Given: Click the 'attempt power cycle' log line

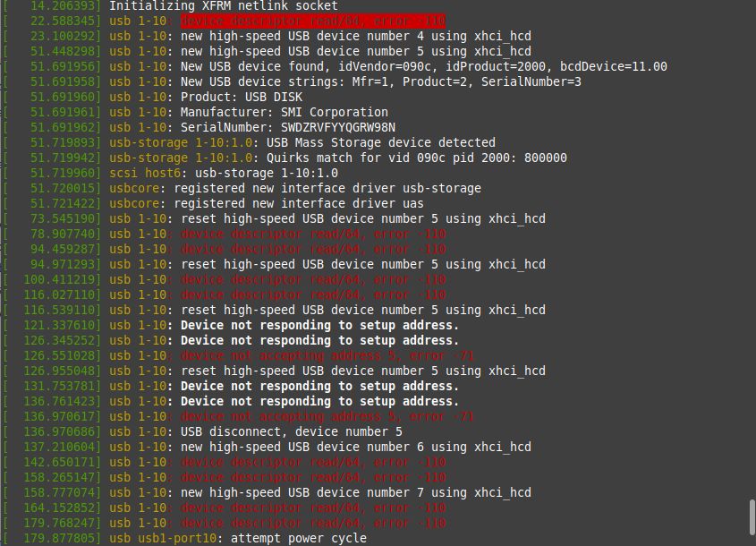Looking at the screenshot, I should tap(185, 538).
